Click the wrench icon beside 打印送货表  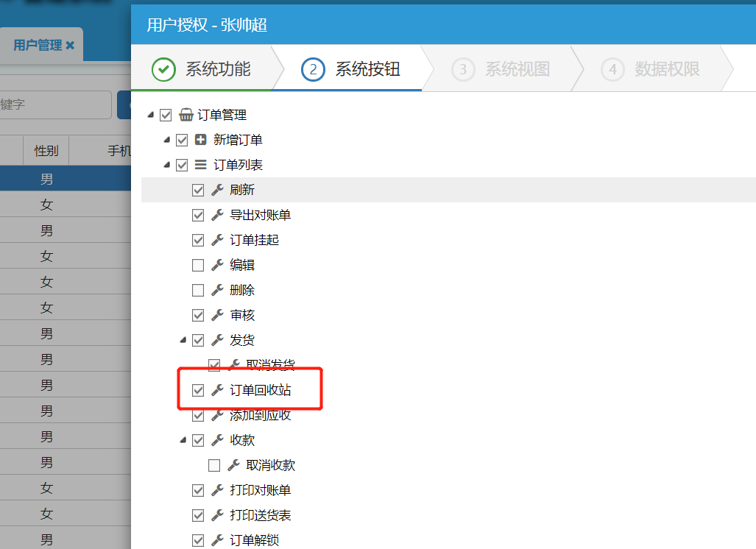(x=217, y=515)
